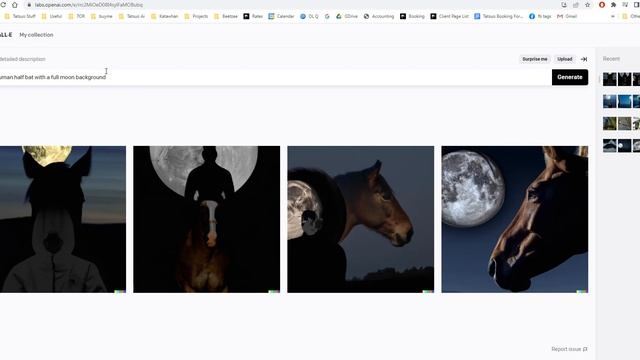The image size is (640, 360).
Task: Open the Tatsuo Booking For... bookmark
Action: point(499,16)
